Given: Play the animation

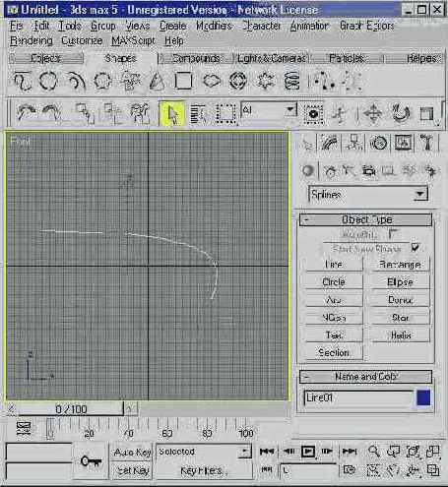Looking at the screenshot, I should 308,452.
